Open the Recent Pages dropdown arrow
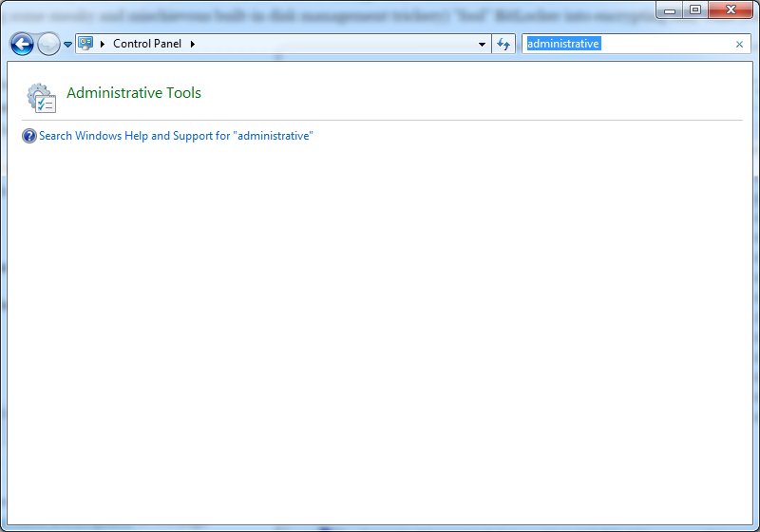The height and width of the screenshot is (532, 760). (67, 45)
